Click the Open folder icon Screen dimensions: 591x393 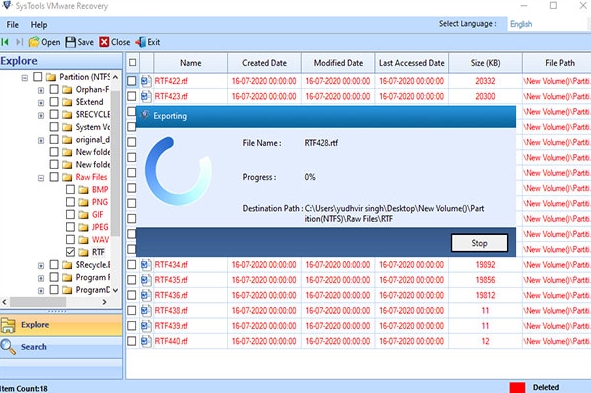(x=34, y=42)
